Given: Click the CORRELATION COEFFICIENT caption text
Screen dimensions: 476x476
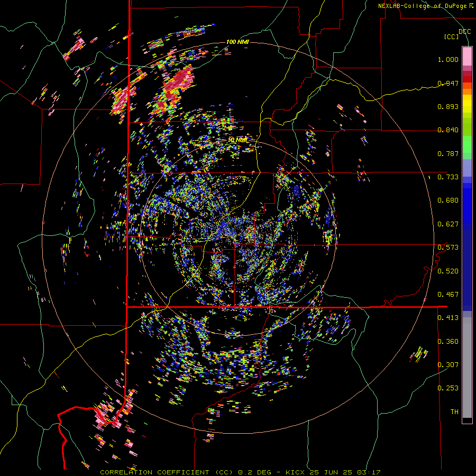Looking at the screenshot, I should pos(154,472).
